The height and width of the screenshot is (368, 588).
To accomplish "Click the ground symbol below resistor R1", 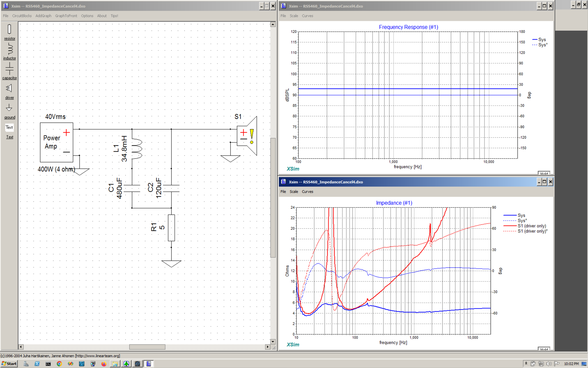I will click(x=171, y=264).
